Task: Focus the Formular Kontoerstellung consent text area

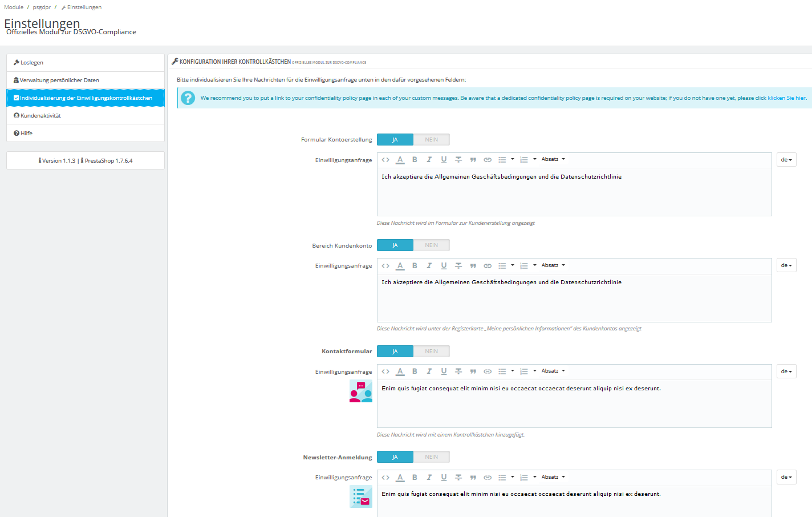Action: [x=574, y=192]
